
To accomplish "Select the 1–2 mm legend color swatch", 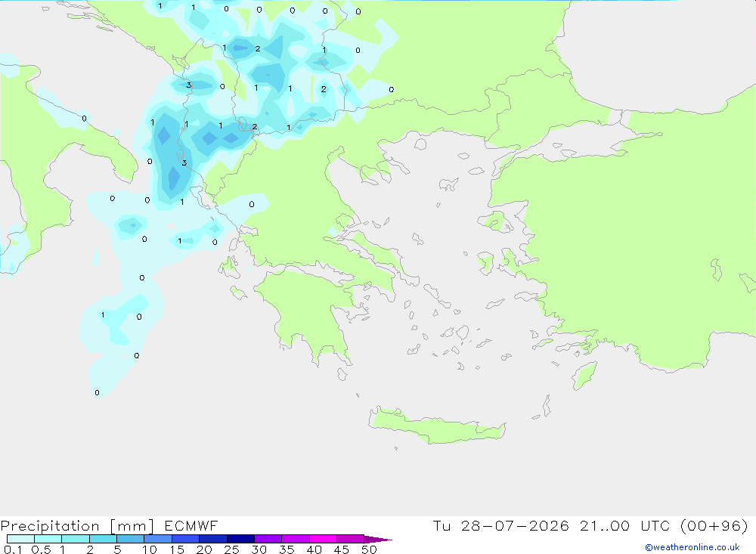I will pyautogui.click(x=75, y=539).
